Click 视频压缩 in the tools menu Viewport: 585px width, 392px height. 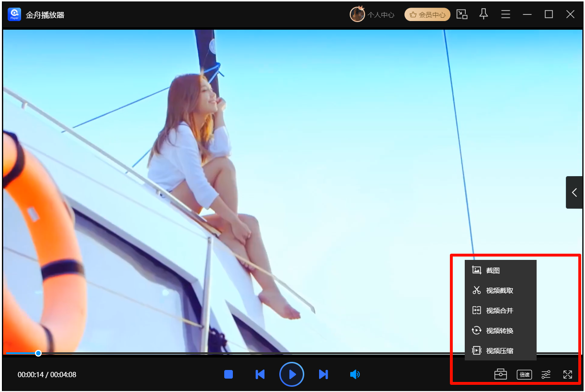pos(499,351)
